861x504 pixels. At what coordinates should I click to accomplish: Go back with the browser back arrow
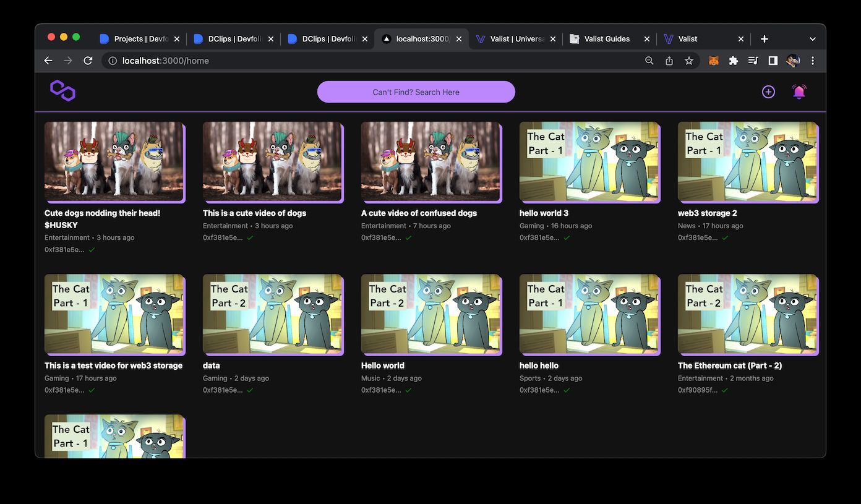(x=48, y=61)
